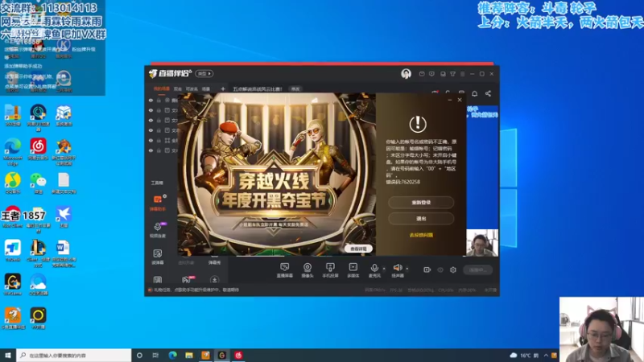This screenshot has width=644, height=362.
Task: Open the Word document on desktop
Action: tap(64, 253)
